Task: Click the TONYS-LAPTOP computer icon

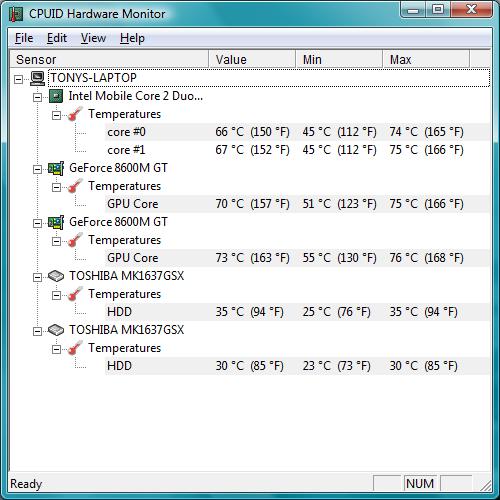Action: coord(37,78)
